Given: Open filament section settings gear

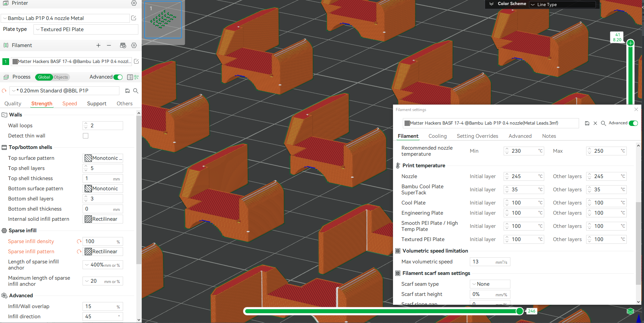Looking at the screenshot, I should [134, 45].
